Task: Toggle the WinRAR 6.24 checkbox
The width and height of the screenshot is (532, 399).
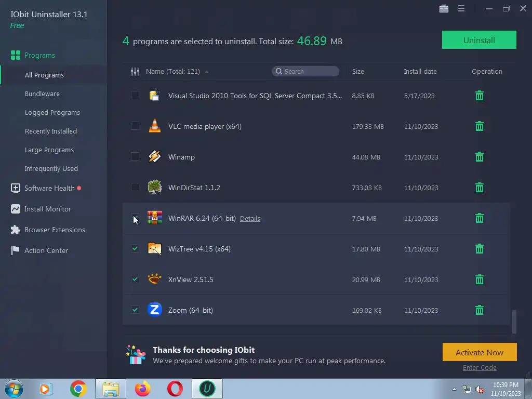Action: pos(135,218)
